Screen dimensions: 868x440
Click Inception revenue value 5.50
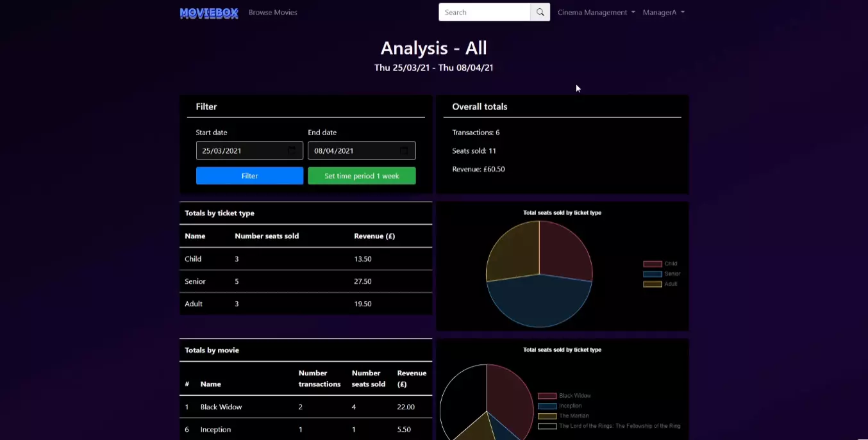click(x=404, y=429)
